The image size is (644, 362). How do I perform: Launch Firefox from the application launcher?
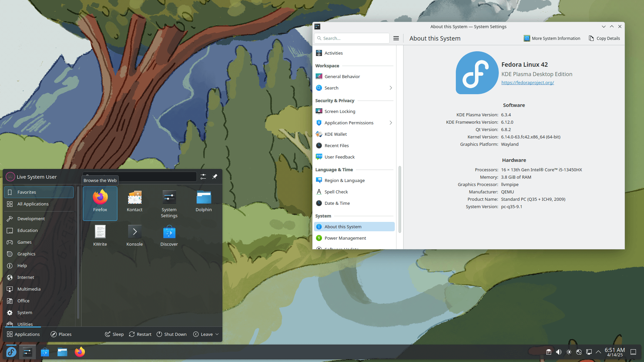(x=100, y=201)
